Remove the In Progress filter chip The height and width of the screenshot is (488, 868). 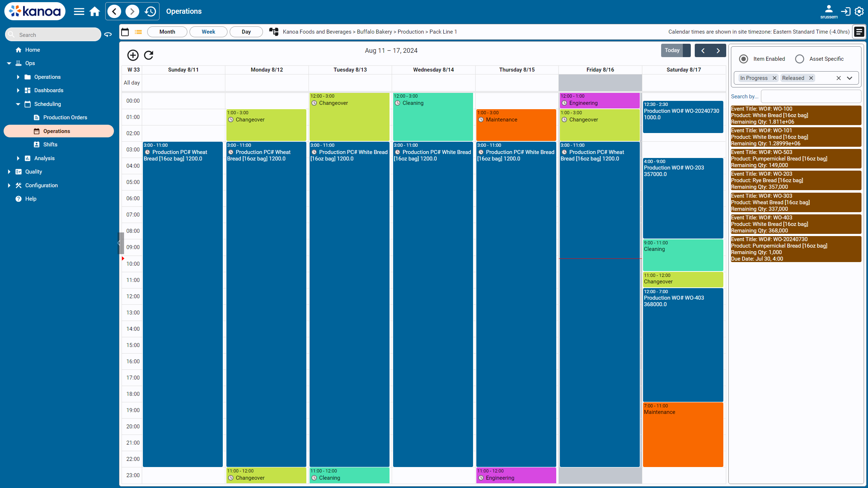click(x=774, y=78)
